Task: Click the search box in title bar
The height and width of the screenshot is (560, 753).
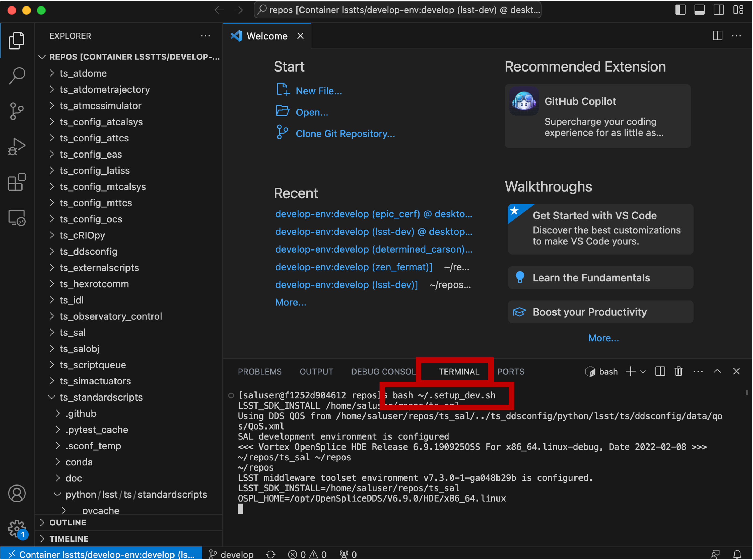Action: point(397,10)
